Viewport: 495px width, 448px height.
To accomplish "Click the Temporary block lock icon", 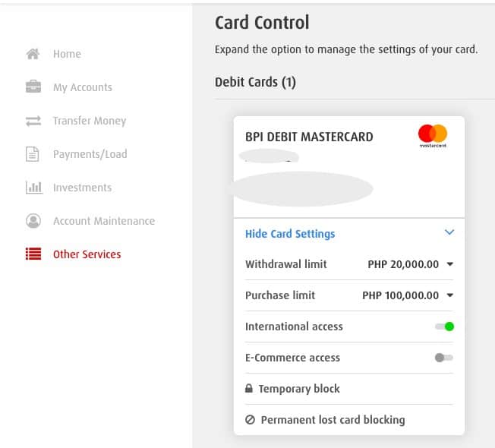I will [249, 389].
